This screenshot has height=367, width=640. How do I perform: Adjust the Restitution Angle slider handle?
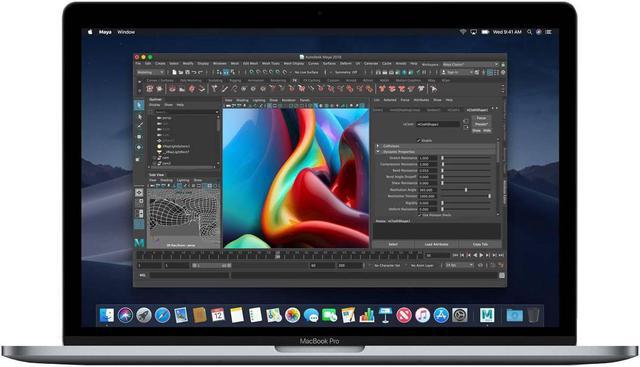(x=466, y=190)
